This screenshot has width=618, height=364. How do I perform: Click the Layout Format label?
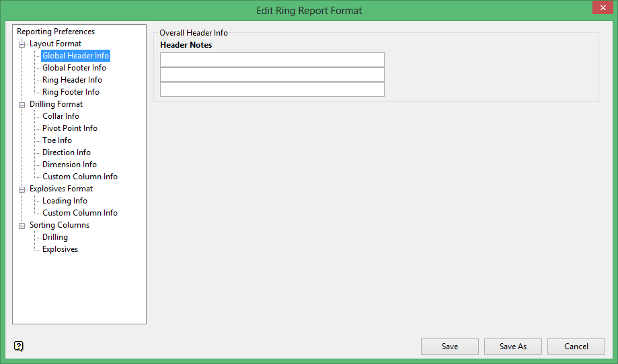coord(56,44)
